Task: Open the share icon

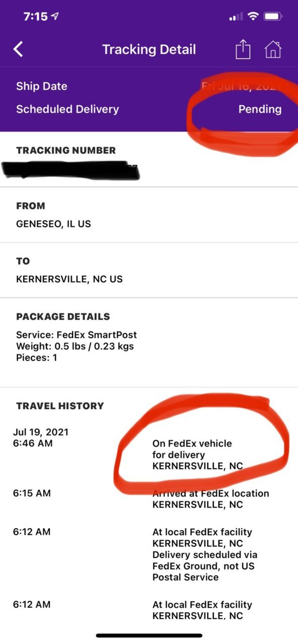Action: (x=243, y=49)
